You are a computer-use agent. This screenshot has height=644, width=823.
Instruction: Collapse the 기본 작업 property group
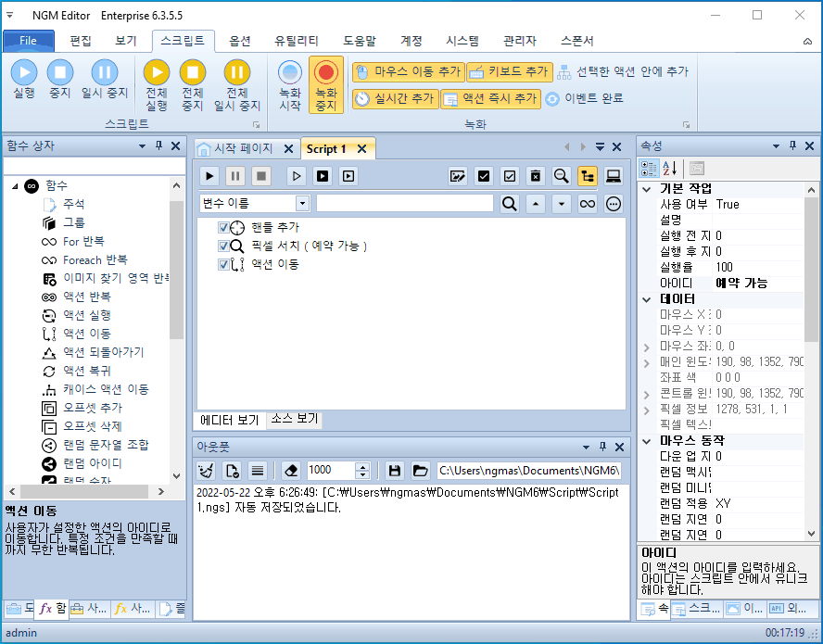tap(647, 189)
